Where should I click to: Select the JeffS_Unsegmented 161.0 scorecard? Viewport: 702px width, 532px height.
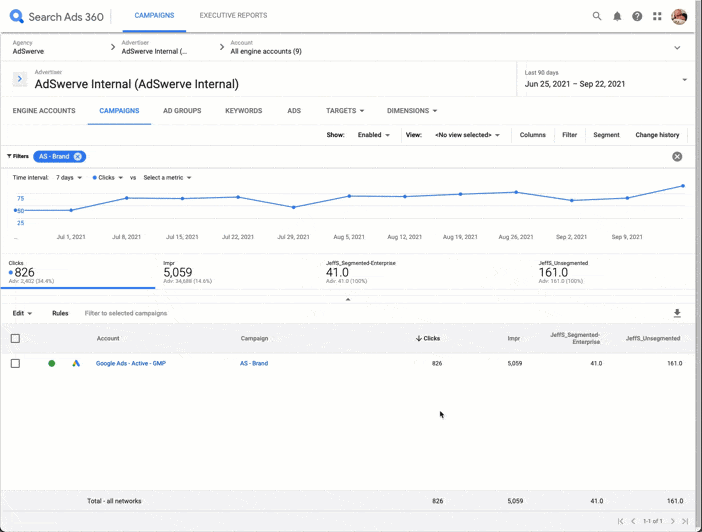click(x=563, y=272)
